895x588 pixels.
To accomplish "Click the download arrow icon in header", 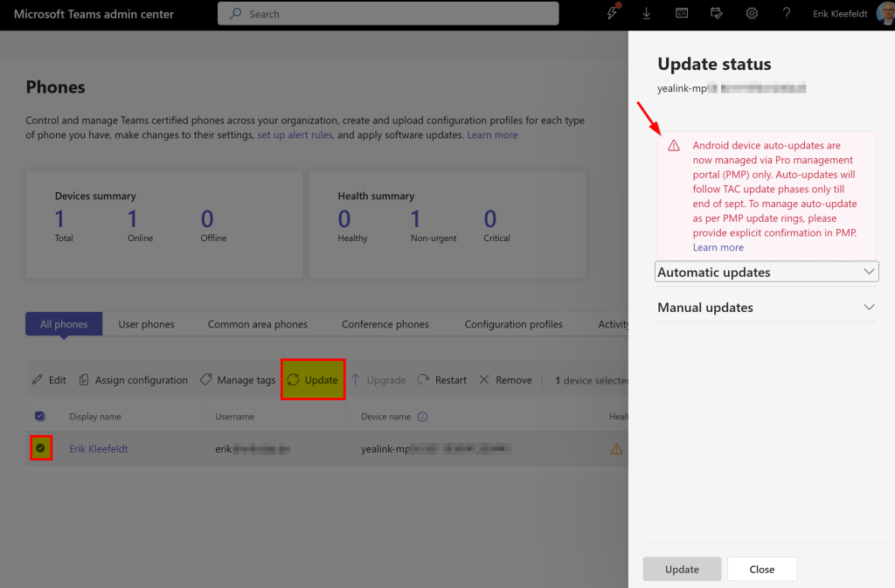I will (646, 13).
